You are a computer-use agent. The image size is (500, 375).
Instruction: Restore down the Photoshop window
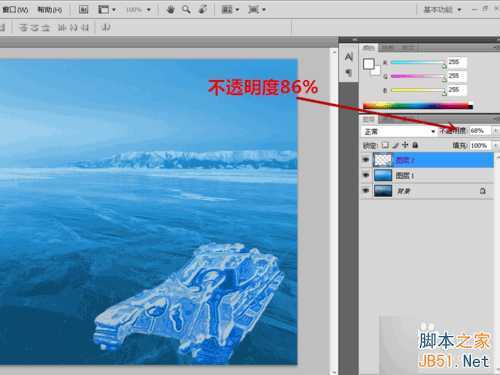click(x=485, y=9)
